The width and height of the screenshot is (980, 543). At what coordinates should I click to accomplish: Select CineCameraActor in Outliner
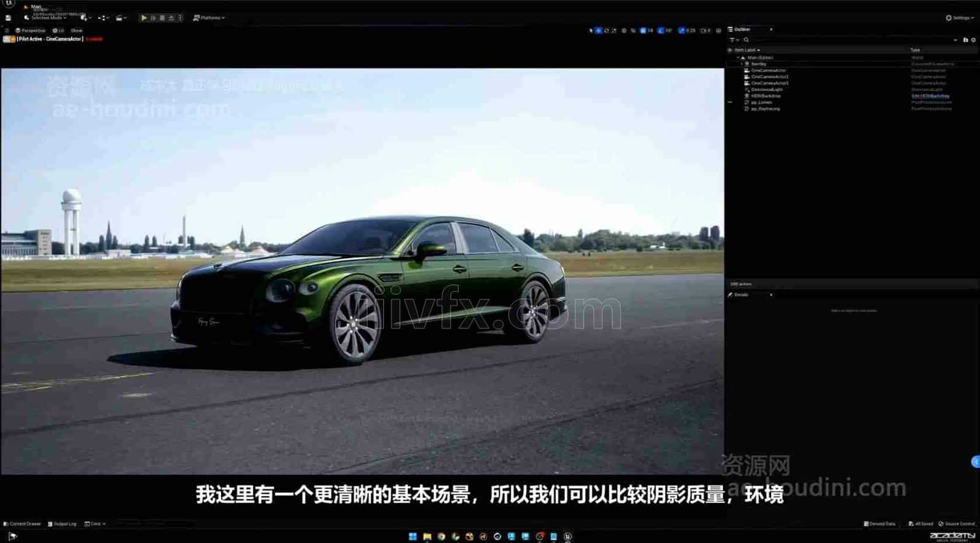tap(768, 71)
